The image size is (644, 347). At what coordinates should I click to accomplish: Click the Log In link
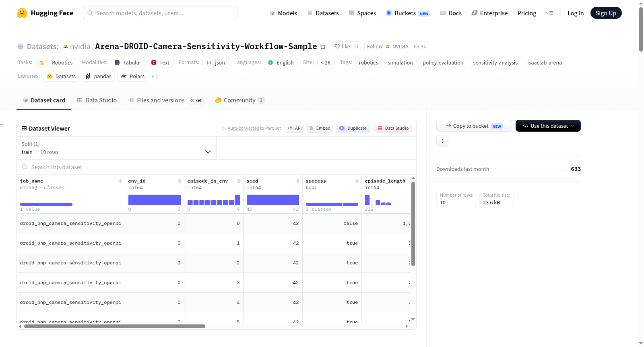tap(576, 13)
